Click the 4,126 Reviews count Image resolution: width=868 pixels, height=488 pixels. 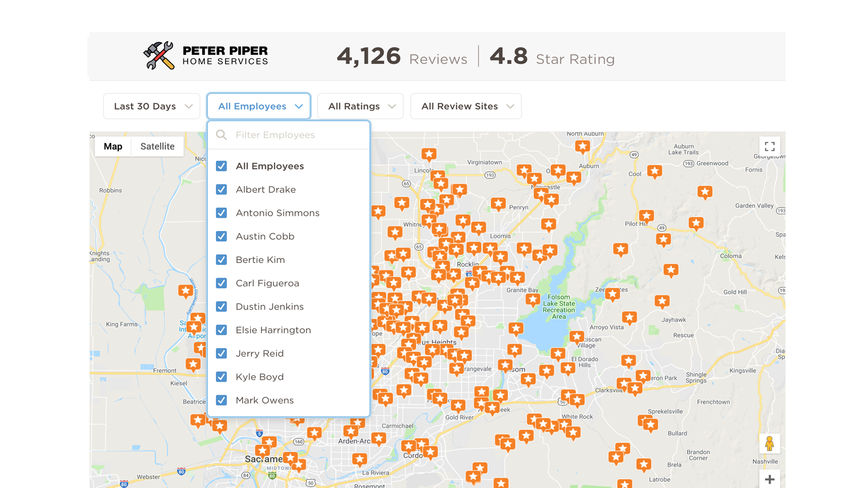[x=402, y=56]
